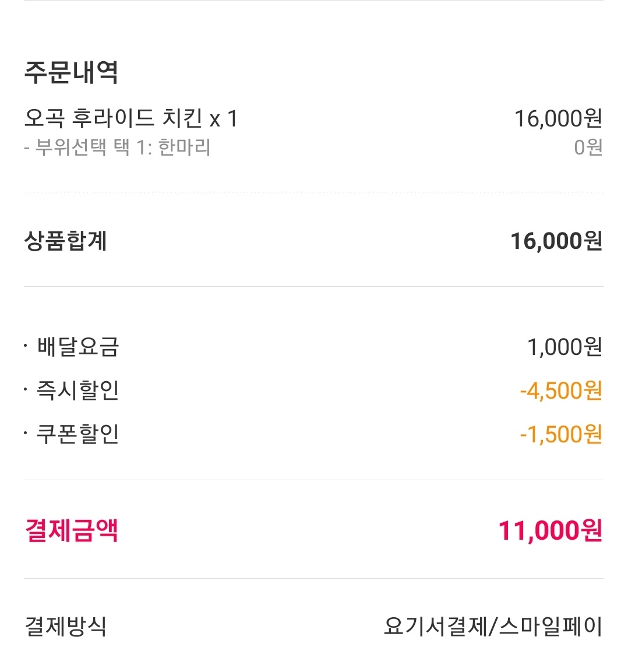Image resolution: width=628 pixels, height=672 pixels.
Task: Select the 요기서결제/스마일페이 payment method
Action: pyautogui.click(x=492, y=627)
